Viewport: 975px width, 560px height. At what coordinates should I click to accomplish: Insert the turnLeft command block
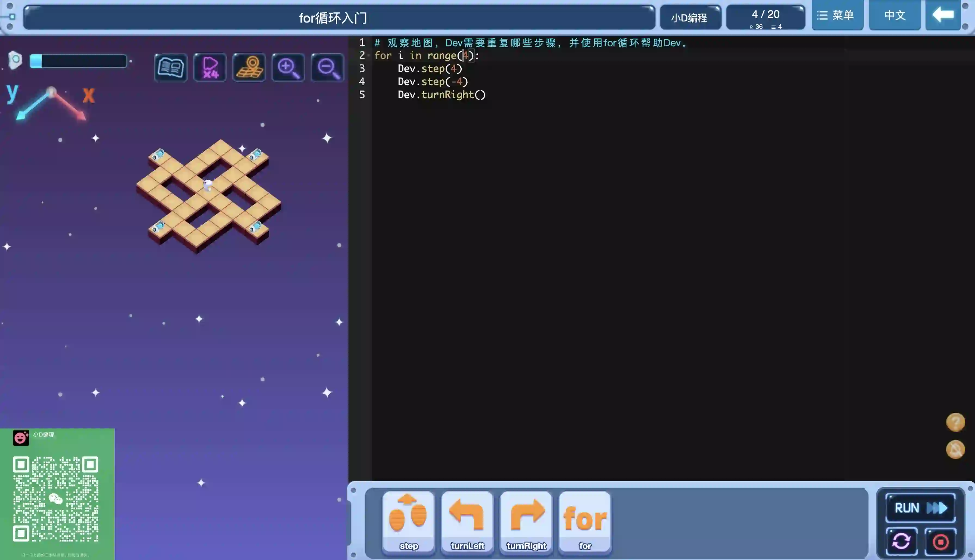467,522
